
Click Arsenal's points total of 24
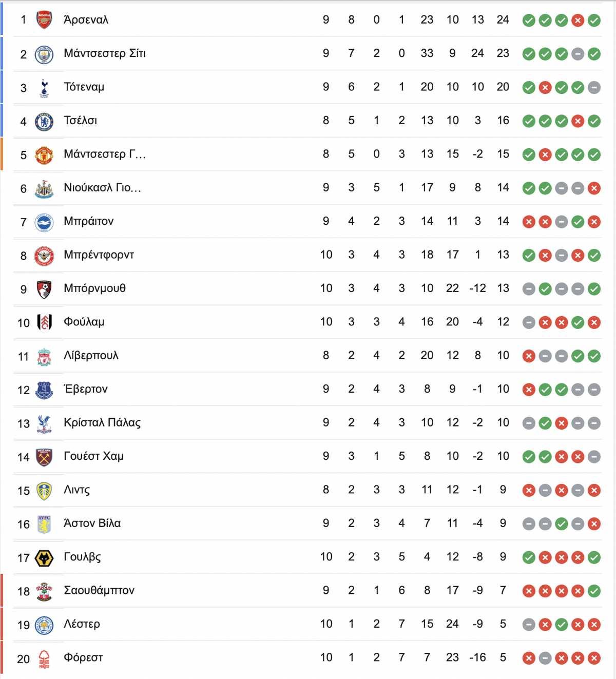click(503, 20)
